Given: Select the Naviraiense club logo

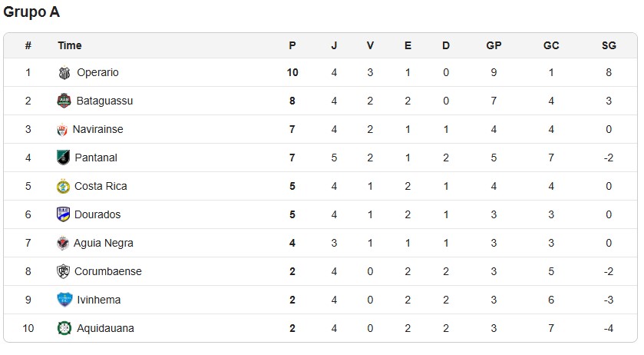Looking at the screenshot, I should coord(63,129).
